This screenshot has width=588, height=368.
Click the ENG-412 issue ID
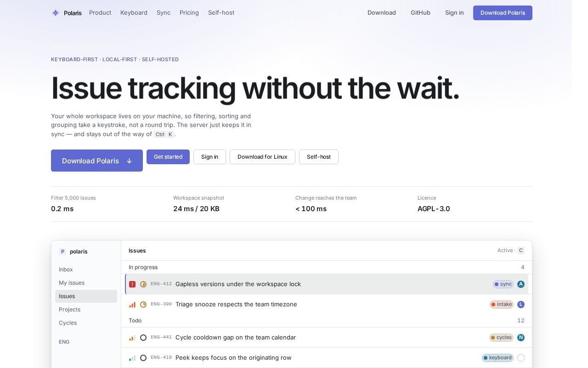point(161,284)
